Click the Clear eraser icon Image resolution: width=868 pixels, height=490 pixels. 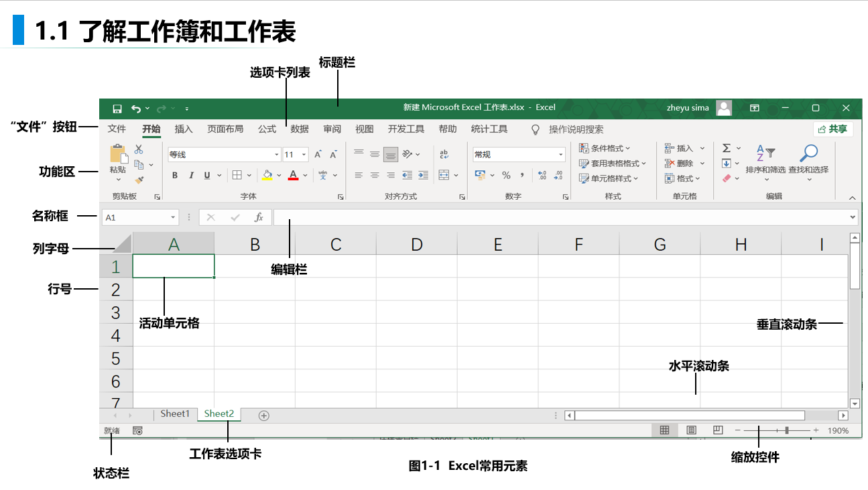(726, 178)
